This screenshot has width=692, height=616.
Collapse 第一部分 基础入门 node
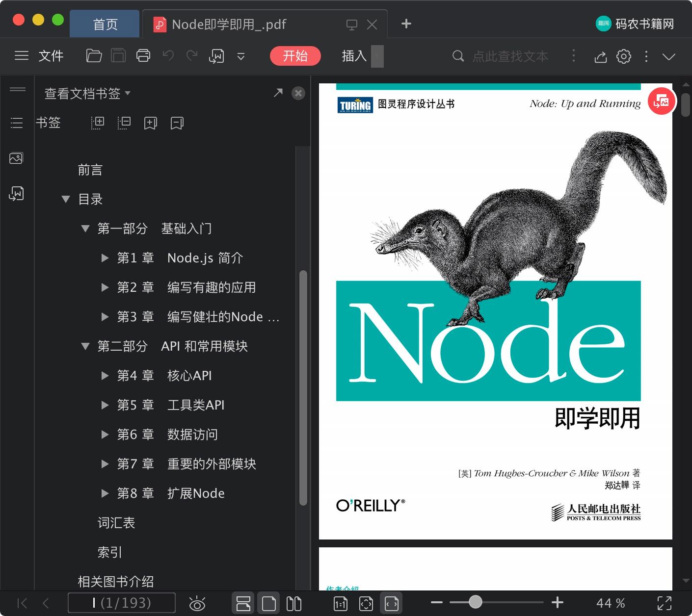click(x=85, y=229)
